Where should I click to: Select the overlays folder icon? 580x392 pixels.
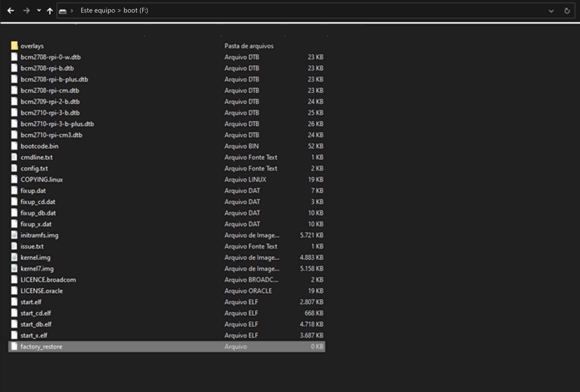point(14,46)
